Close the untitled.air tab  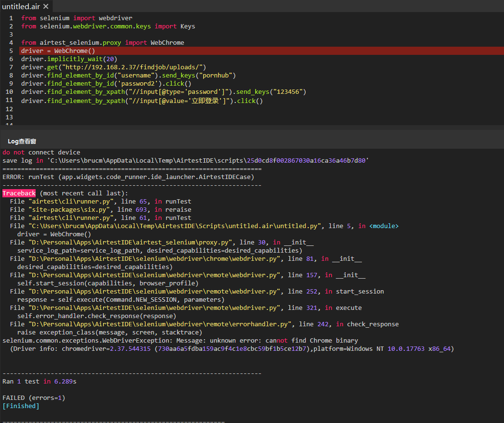[x=46, y=6]
